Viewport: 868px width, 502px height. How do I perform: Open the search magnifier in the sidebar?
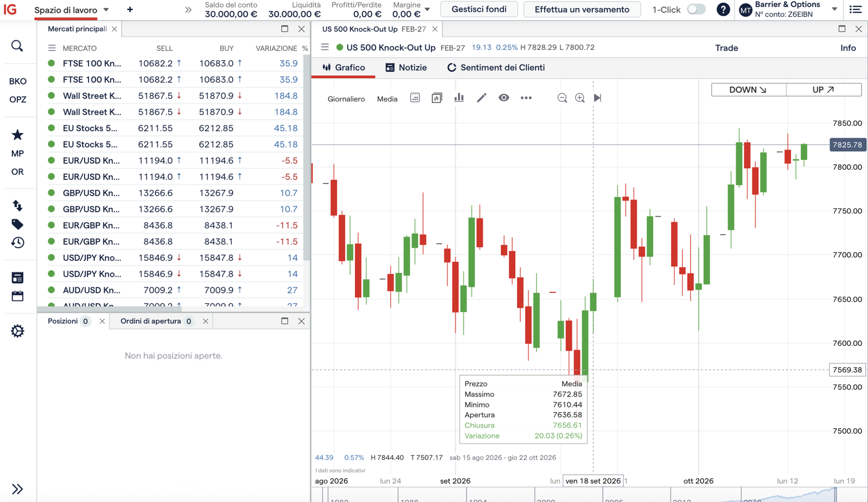coord(17,46)
